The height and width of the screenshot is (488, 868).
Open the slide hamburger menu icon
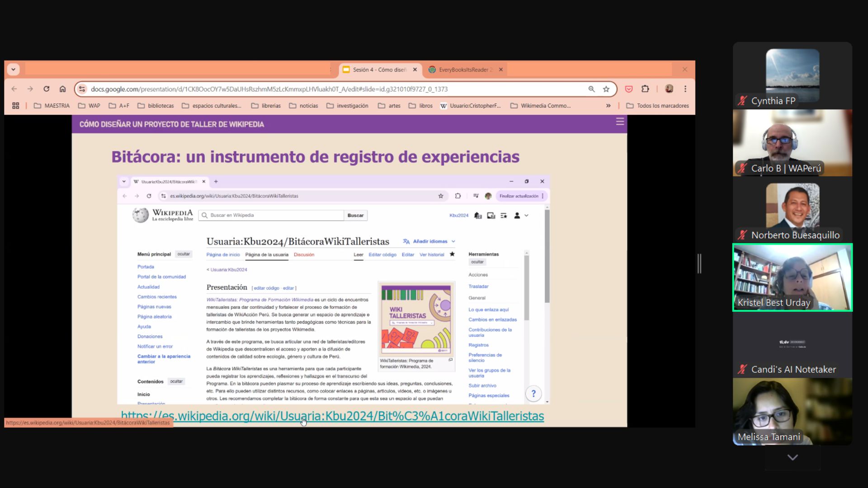(620, 122)
